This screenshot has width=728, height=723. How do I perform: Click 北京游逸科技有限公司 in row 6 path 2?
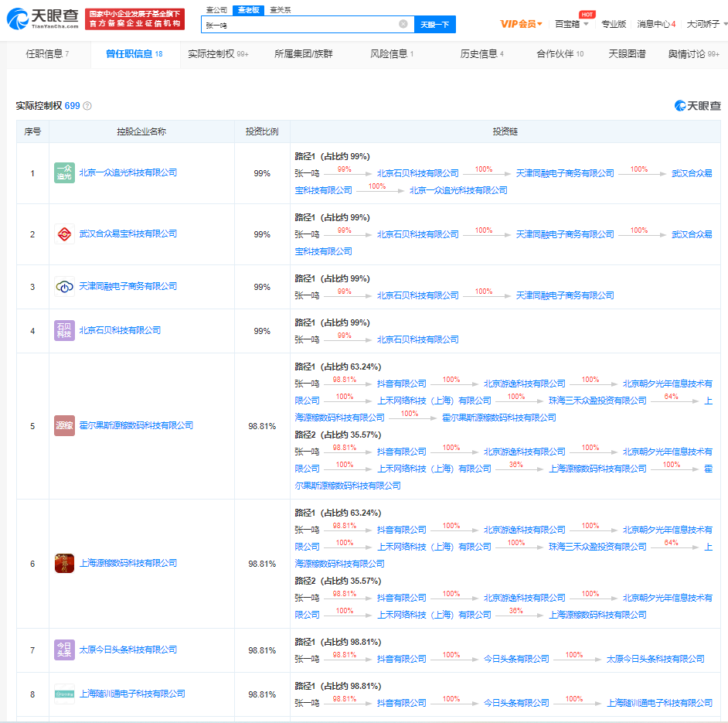point(525,598)
